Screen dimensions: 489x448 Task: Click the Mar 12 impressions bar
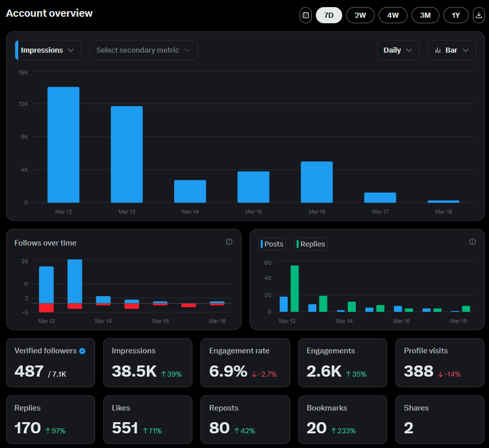point(63,145)
